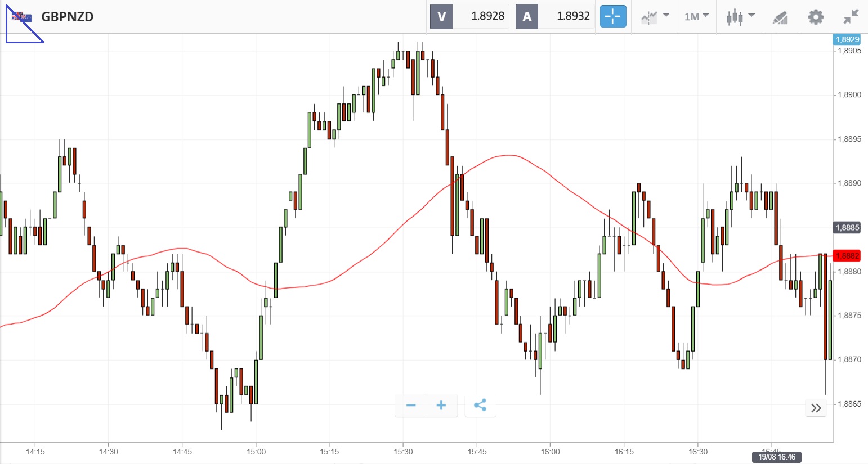The height and width of the screenshot is (464, 868).
Task: Click the buy price 1.8932
Action: 572,16
